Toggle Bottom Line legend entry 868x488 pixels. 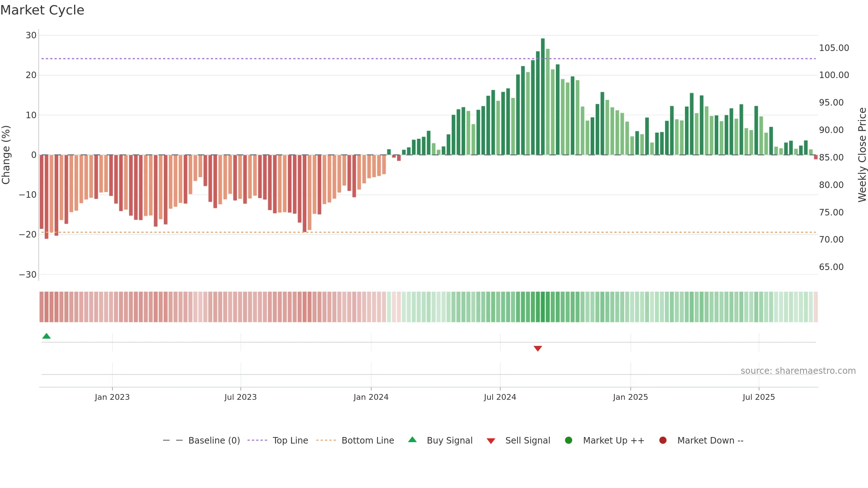[x=355, y=440]
